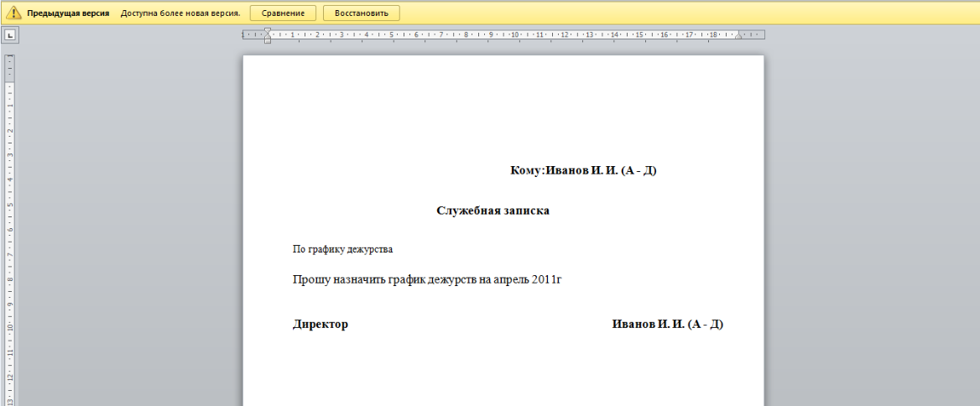This screenshot has height=406, width=980.
Task: Click the Восстановить button
Action: pos(362,13)
